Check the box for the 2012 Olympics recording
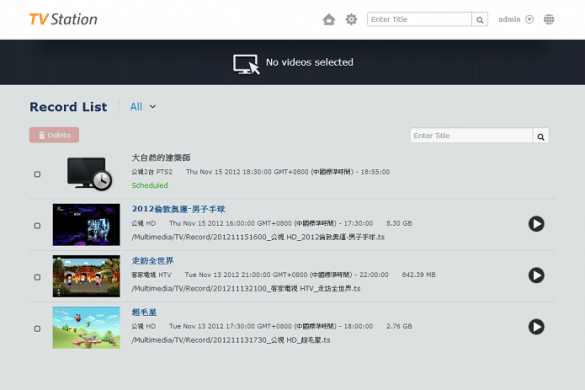The height and width of the screenshot is (390, 585). pyautogui.click(x=37, y=226)
